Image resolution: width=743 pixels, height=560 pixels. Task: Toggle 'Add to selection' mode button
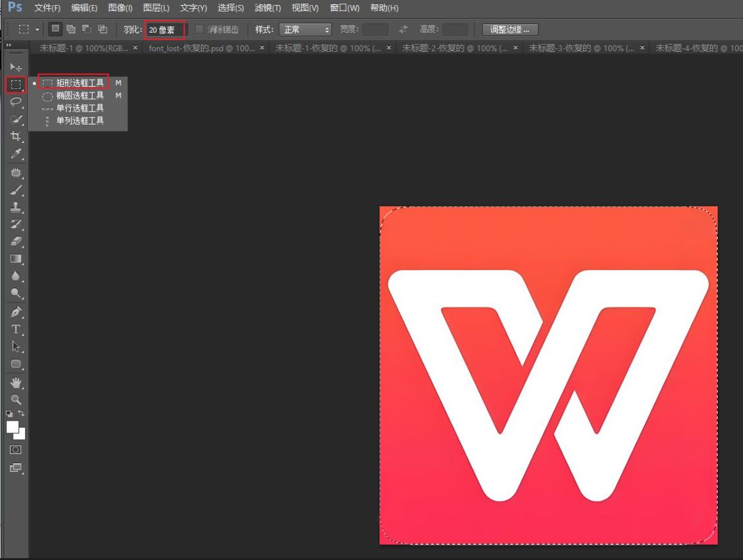[x=71, y=30]
